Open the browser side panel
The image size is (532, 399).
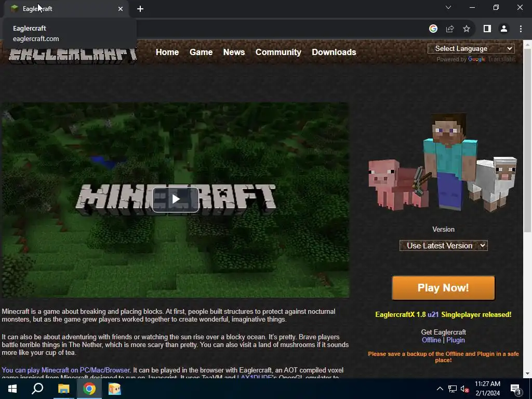[x=487, y=29]
